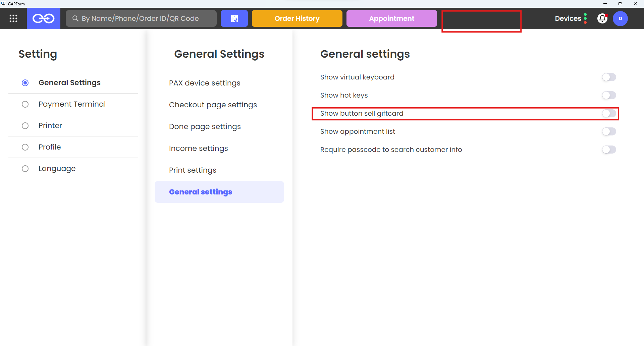Click the Show appointment list label

pos(358,131)
